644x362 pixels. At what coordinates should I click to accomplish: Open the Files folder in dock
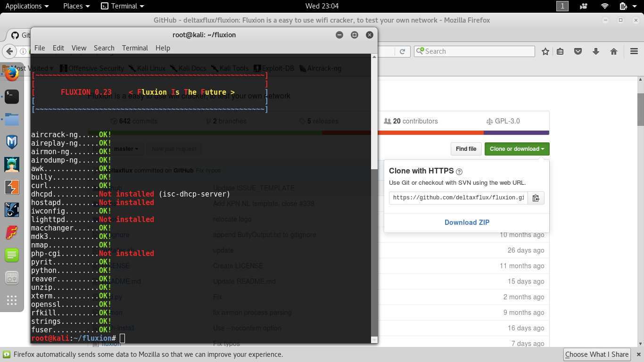[x=12, y=119]
